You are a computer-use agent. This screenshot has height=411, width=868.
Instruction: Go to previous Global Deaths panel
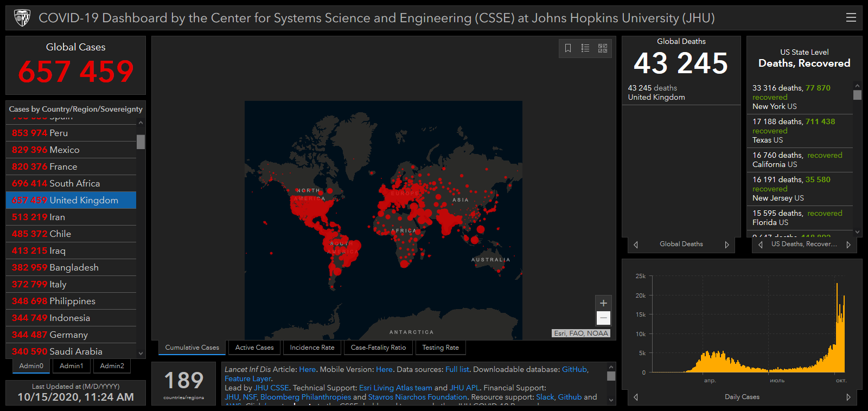[x=636, y=245]
